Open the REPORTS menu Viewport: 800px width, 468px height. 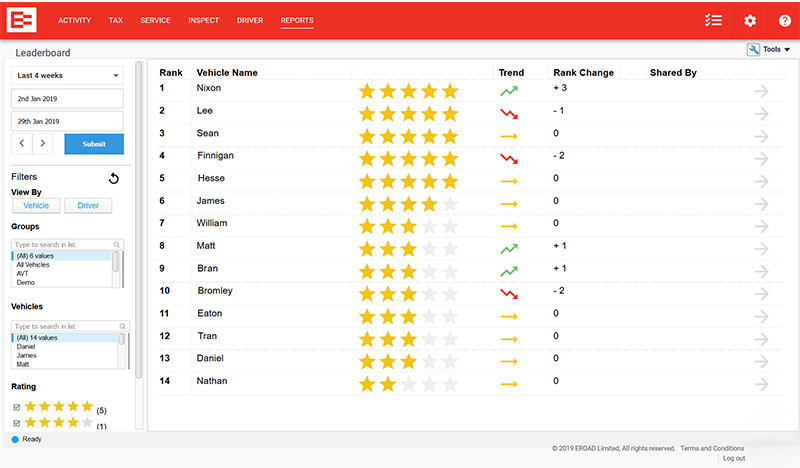[297, 20]
